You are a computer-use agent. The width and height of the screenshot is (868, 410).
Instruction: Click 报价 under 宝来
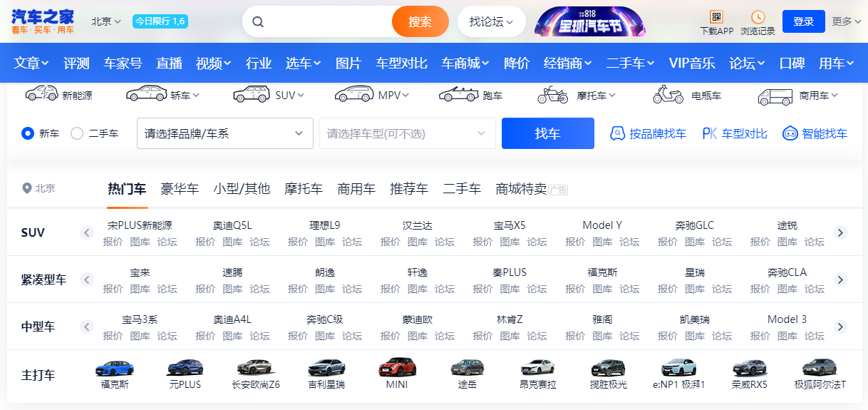coord(113,289)
